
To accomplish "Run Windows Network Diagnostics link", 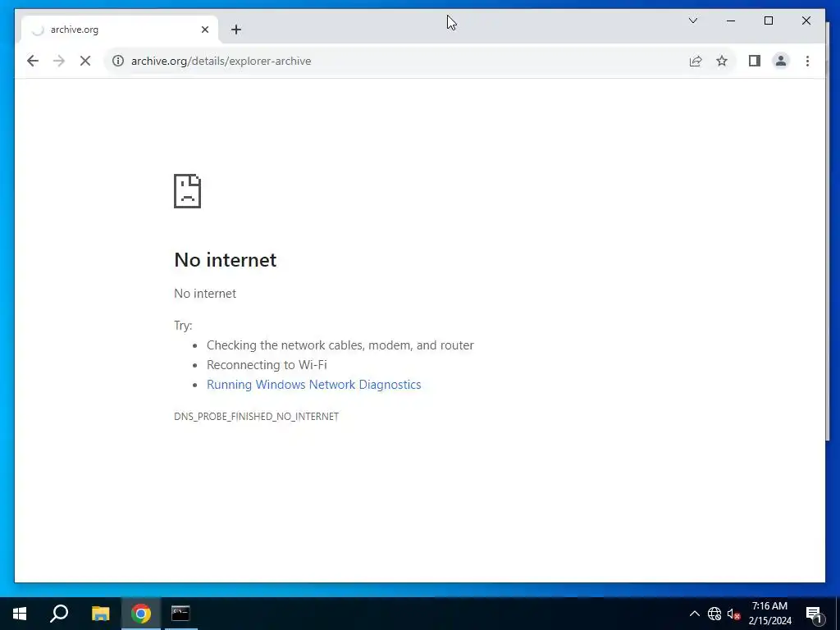I will click(x=313, y=385).
